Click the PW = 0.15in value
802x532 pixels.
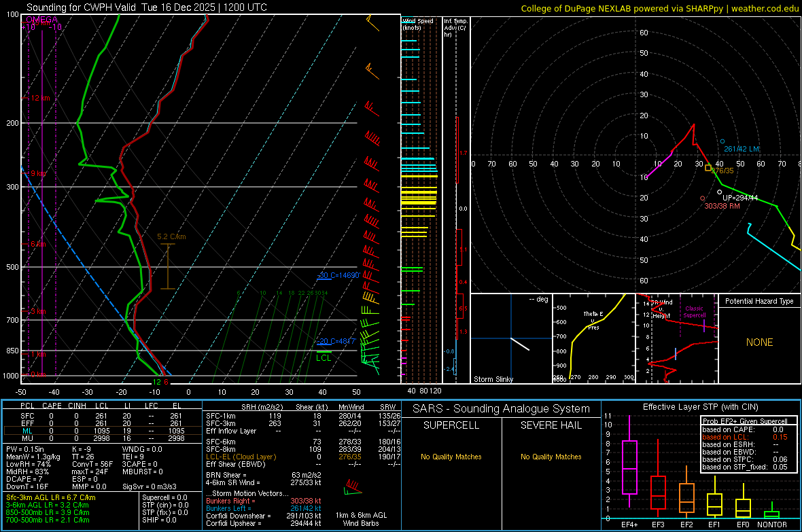click(25, 449)
